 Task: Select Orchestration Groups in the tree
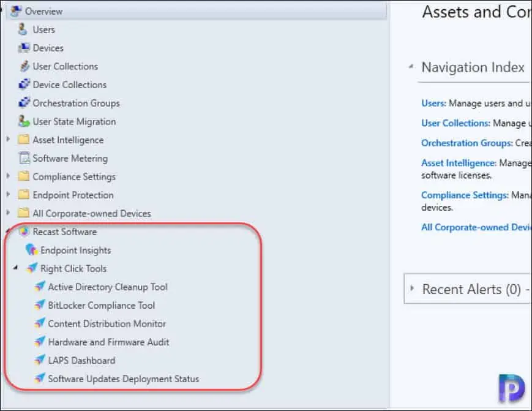click(x=77, y=103)
